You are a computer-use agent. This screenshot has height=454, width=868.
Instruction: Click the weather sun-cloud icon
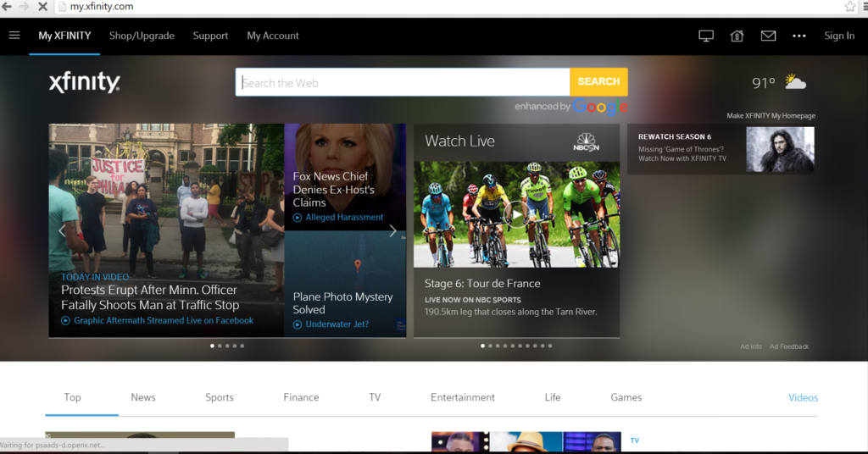794,82
